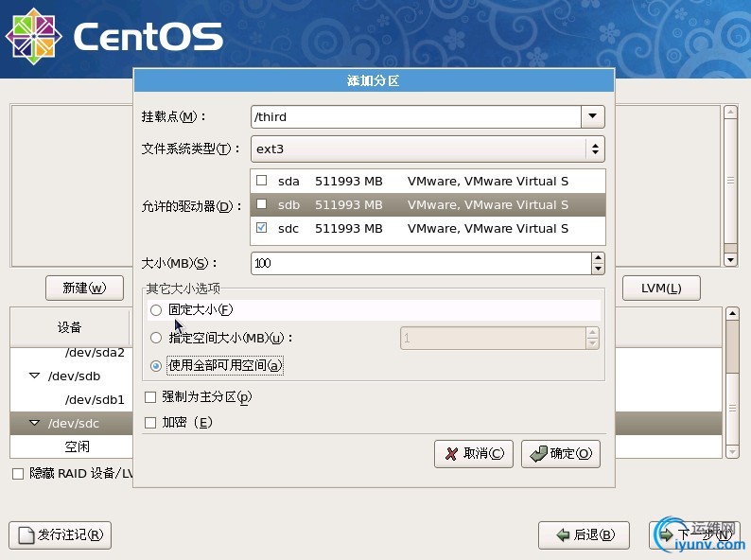Viewport: 751px width, 560px height.
Task: Click the red X cancel icon
Action: [451, 454]
